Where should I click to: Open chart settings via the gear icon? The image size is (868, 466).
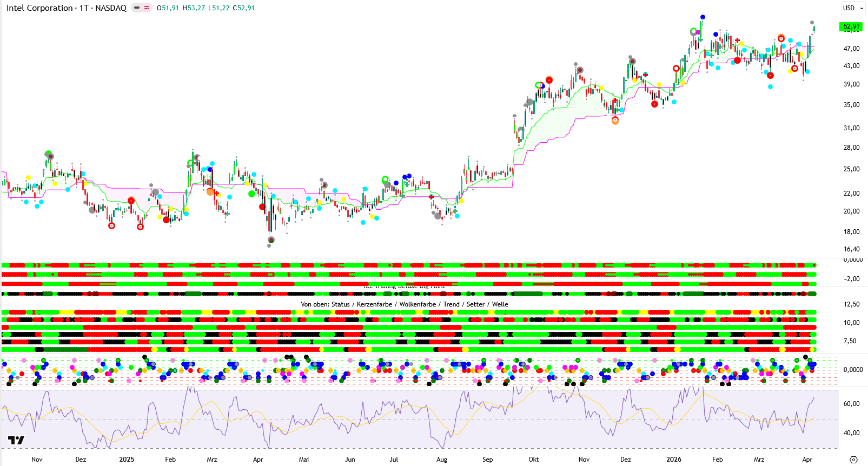coord(853,460)
